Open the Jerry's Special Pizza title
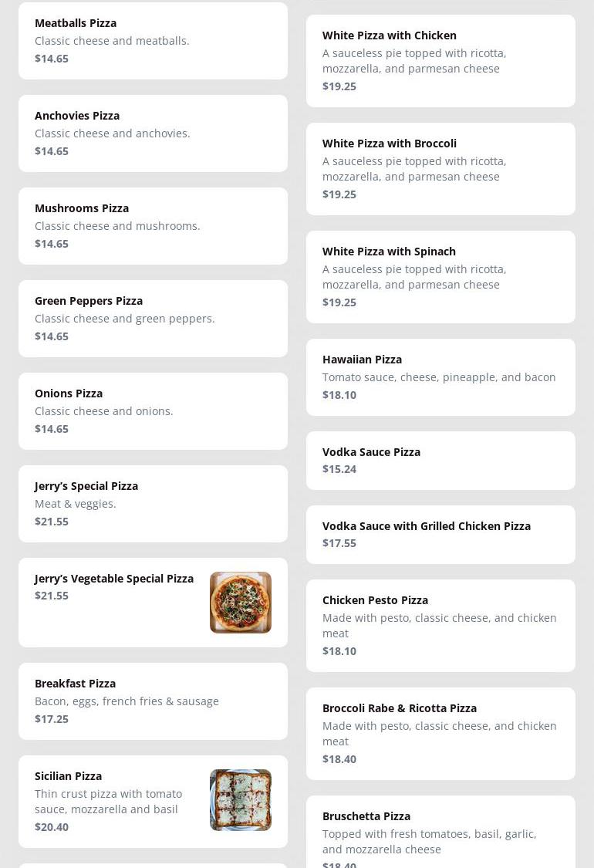Screen dimensions: 594x868 [86, 486]
